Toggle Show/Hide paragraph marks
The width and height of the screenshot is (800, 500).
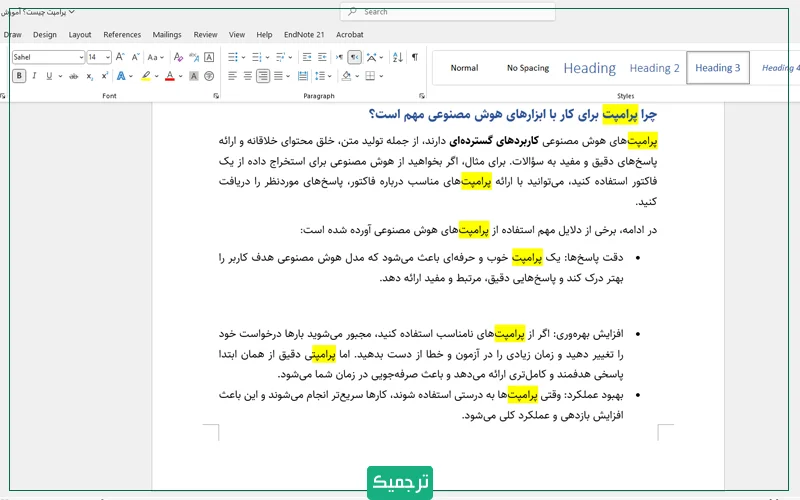pos(415,57)
